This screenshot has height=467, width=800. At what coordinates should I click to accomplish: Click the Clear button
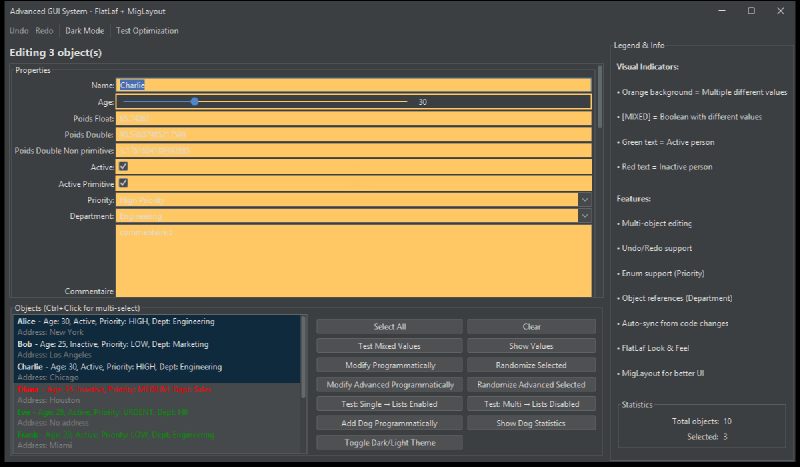531,327
